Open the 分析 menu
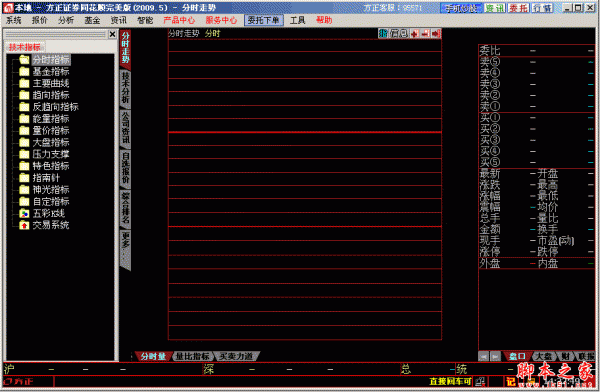 coord(66,20)
